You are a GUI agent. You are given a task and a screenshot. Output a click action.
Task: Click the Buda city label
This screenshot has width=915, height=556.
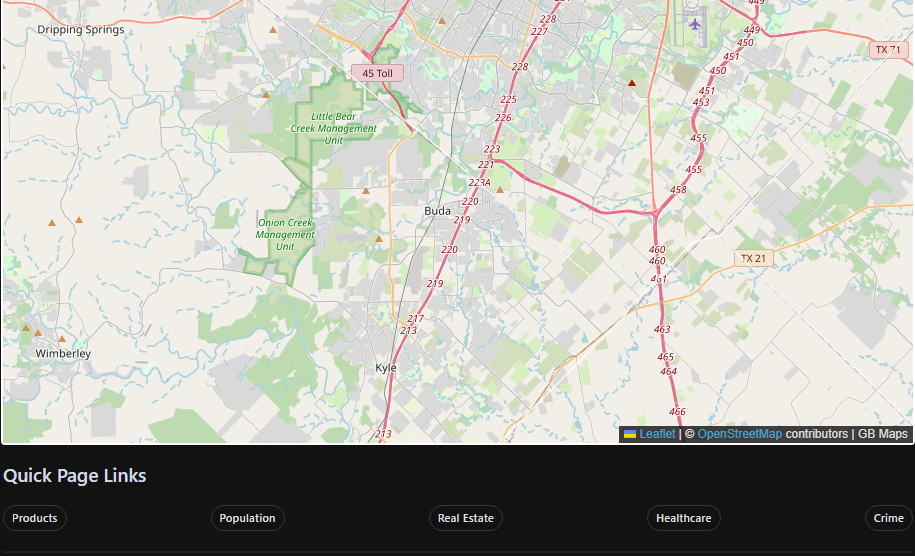pos(437,211)
